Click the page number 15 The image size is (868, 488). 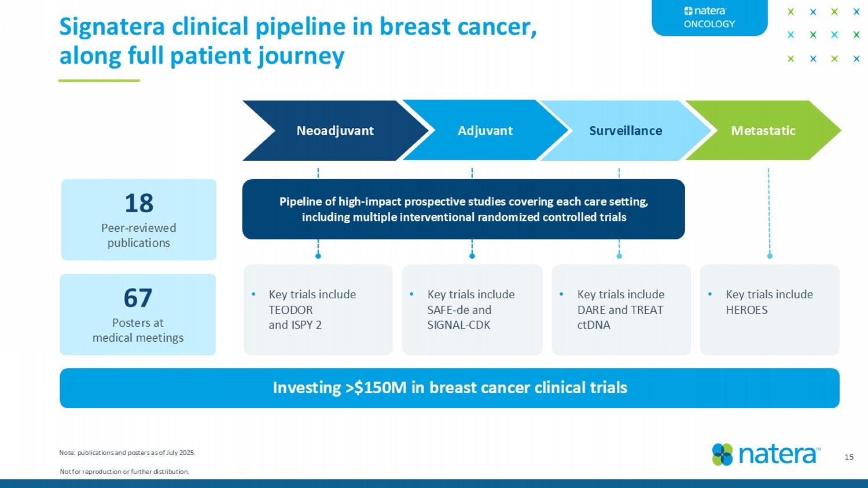tap(849, 457)
